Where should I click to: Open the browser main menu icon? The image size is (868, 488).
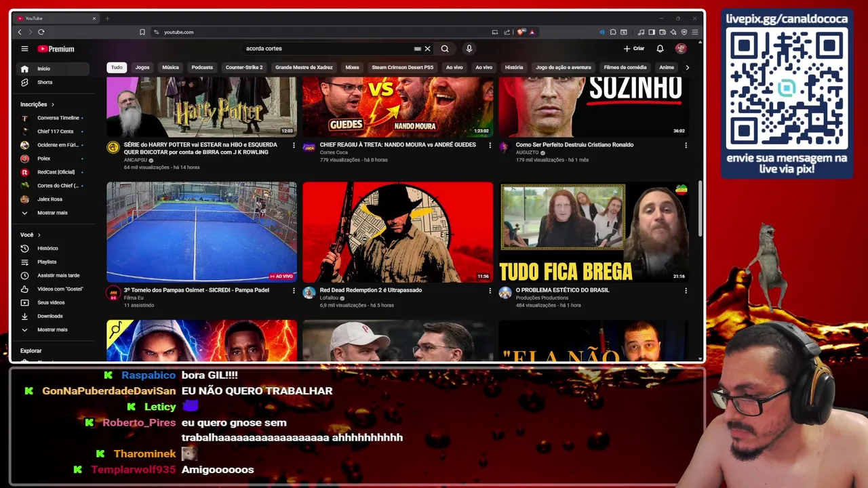point(695,32)
